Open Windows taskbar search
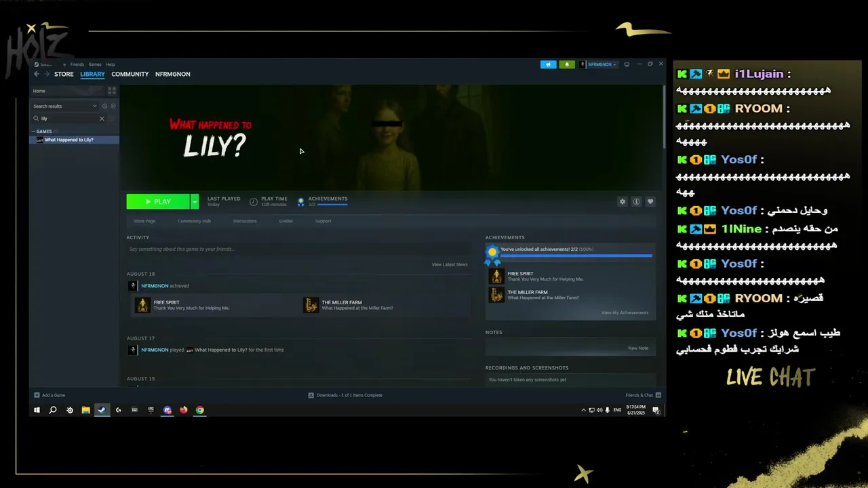 click(x=53, y=410)
